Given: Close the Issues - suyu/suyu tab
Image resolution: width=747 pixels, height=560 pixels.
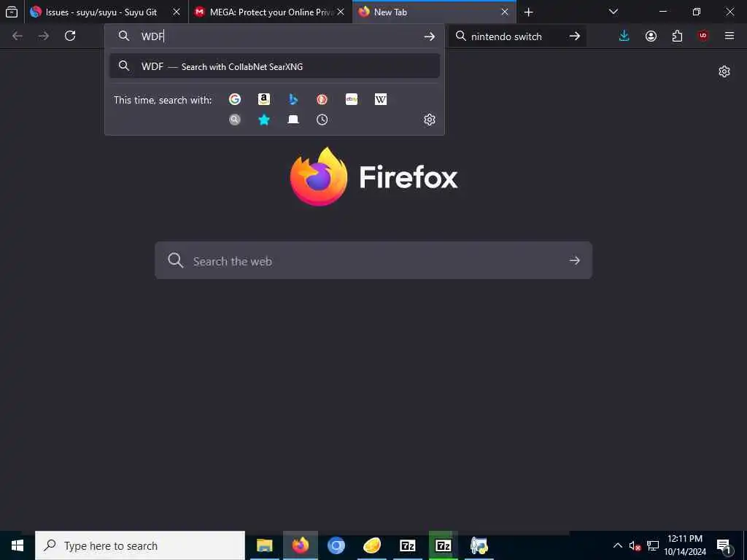Looking at the screenshot, I should pyautogui.click(x=177, y=12).
